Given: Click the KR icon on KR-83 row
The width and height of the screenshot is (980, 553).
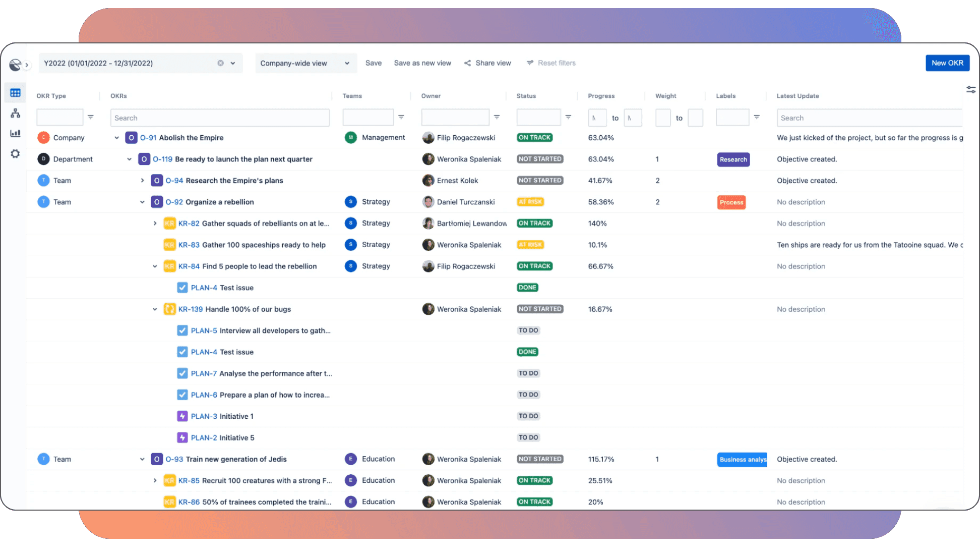Looking at the screenshot, I should point(169,245).
